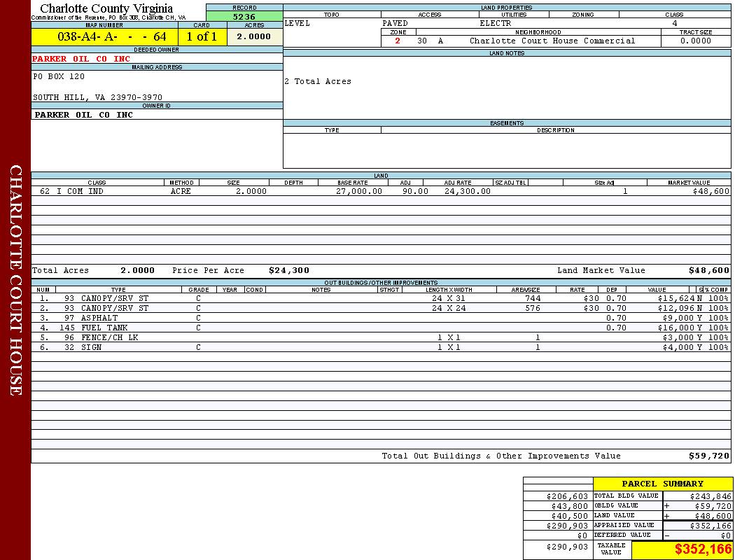The height and width of the screenshot is (560, 735).
Task: Click the vertical Charlotte Court House banner
Action: click(15, 280)
